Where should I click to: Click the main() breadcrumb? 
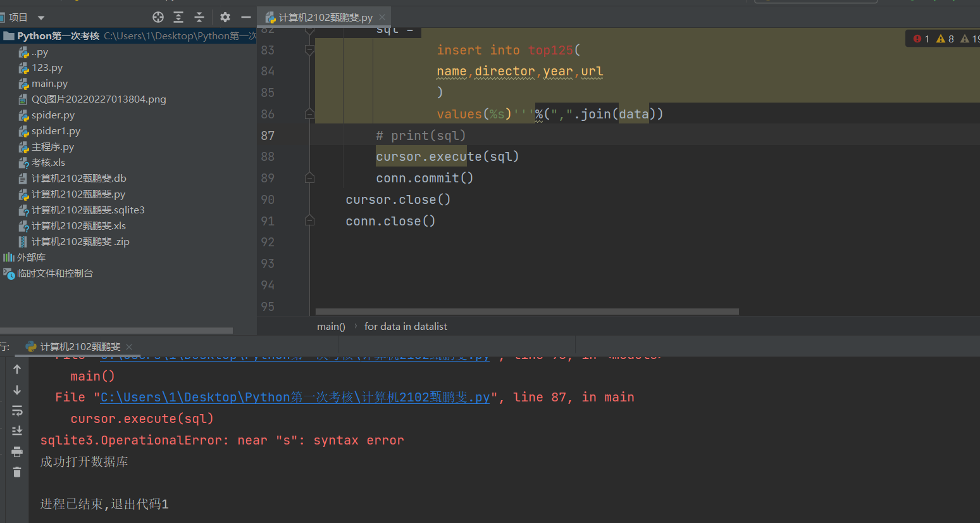pos(331,326)
